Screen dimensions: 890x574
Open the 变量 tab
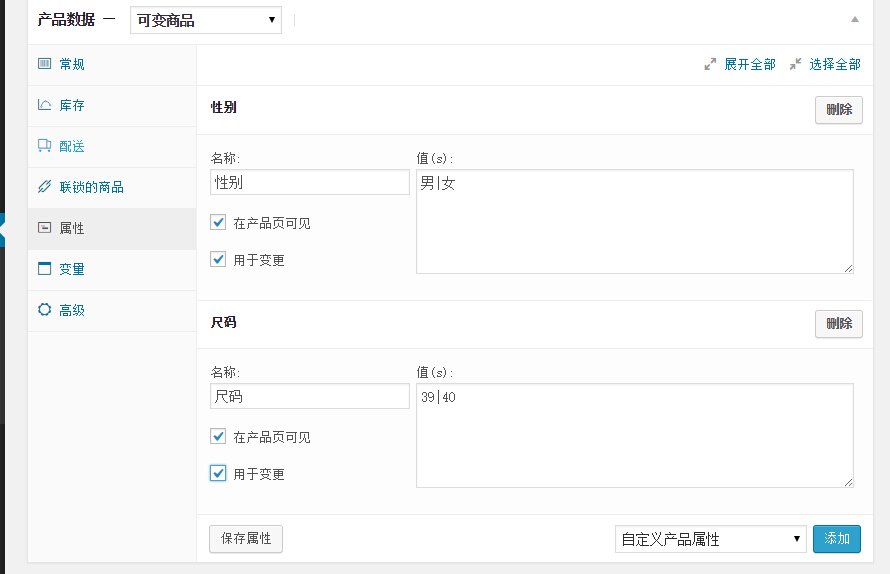[112, 270]
